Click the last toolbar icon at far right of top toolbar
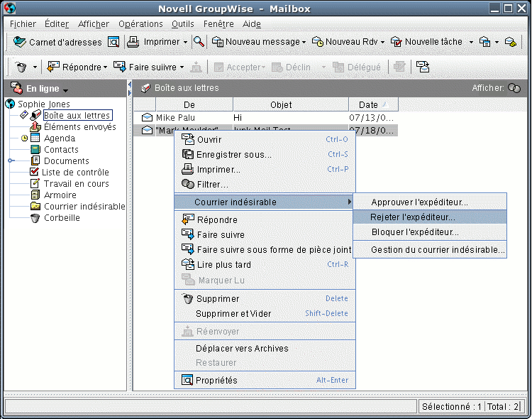This screenshot has height=419, width=532. coord(511,42)
